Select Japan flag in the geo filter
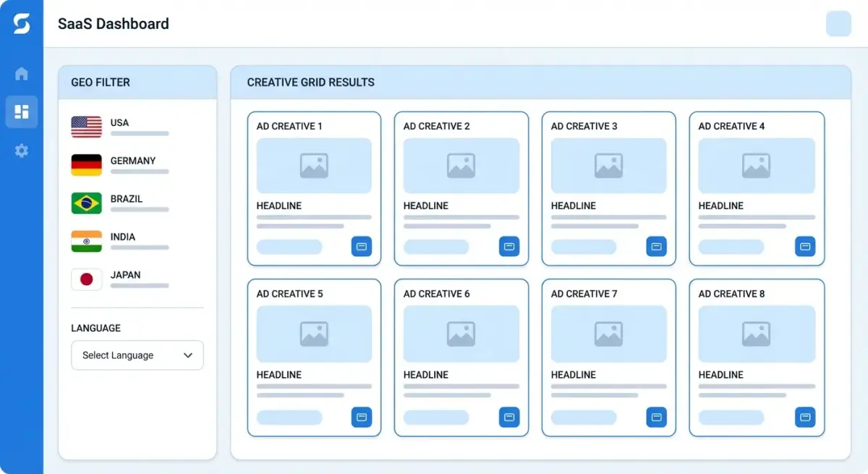Viewport: 868px width, 474px height. point(87,279)
